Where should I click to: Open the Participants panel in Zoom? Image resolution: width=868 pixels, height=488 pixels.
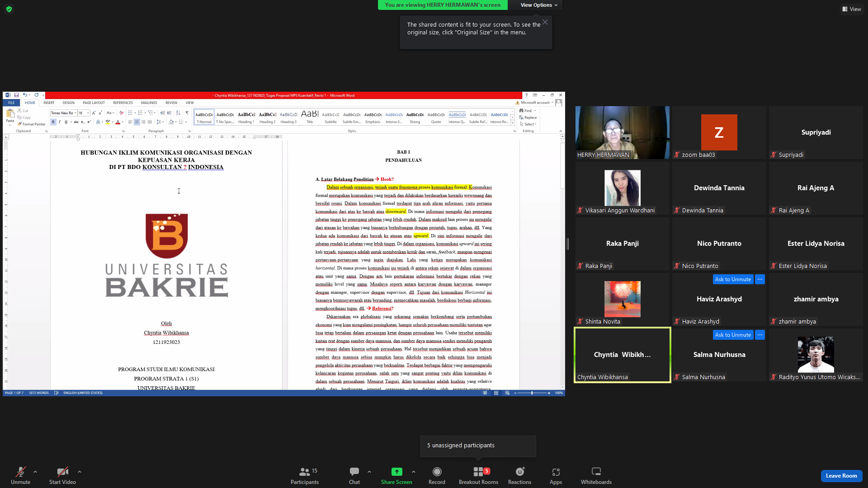point(305,476)
